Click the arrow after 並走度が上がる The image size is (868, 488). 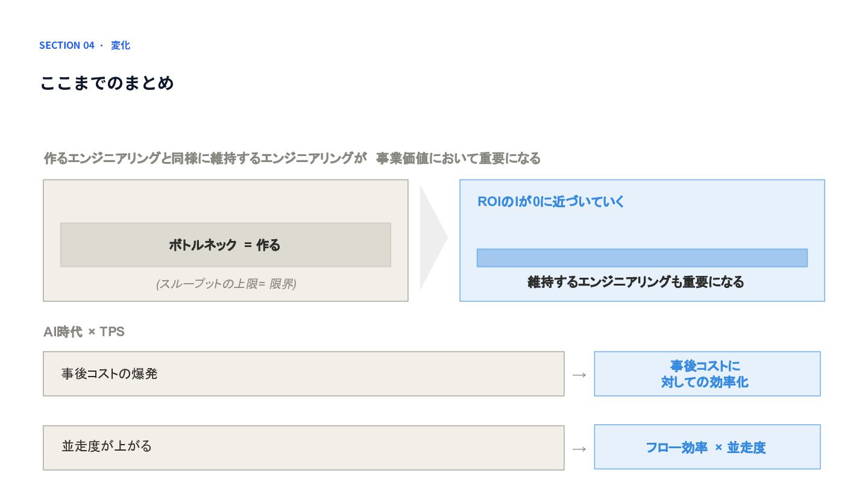579,449
